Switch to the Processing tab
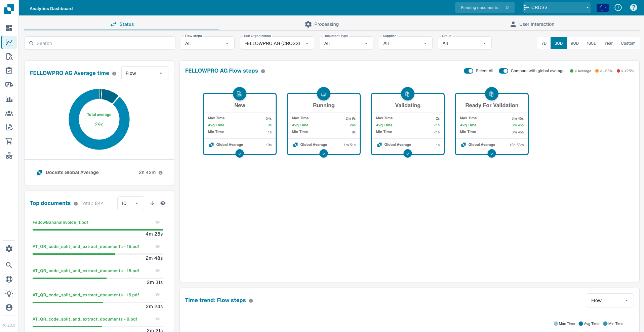644x332 pixels. point(322,24)
